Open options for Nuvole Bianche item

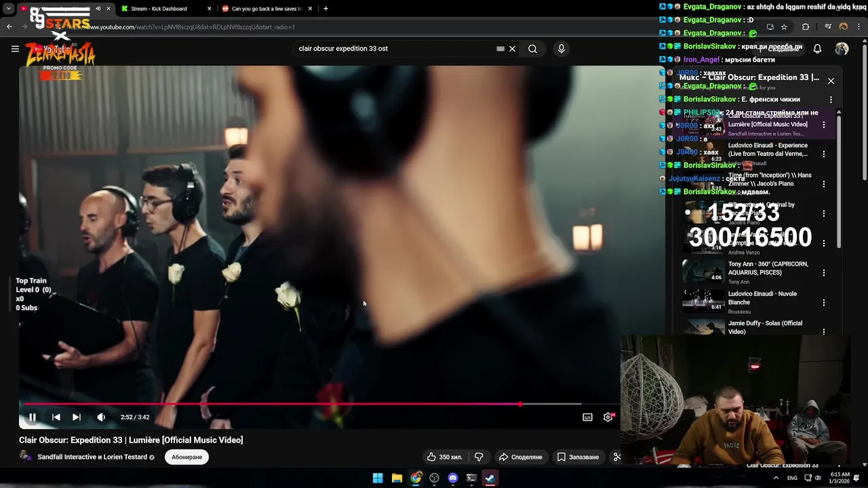tap(824, 303)
